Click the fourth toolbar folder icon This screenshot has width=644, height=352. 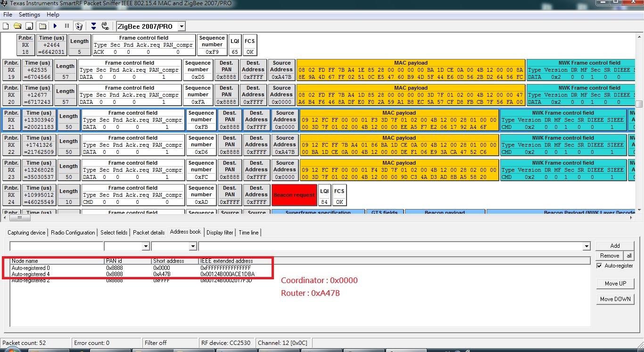tap(42, 26)
